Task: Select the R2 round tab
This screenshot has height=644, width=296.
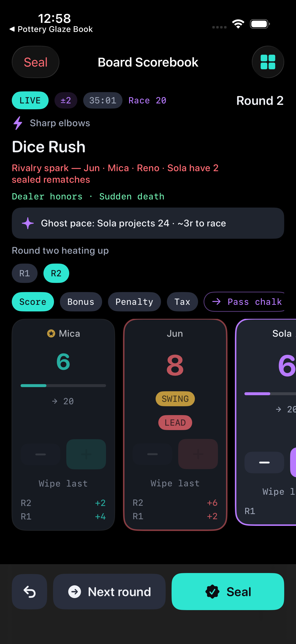Action: tap(56, 273)
